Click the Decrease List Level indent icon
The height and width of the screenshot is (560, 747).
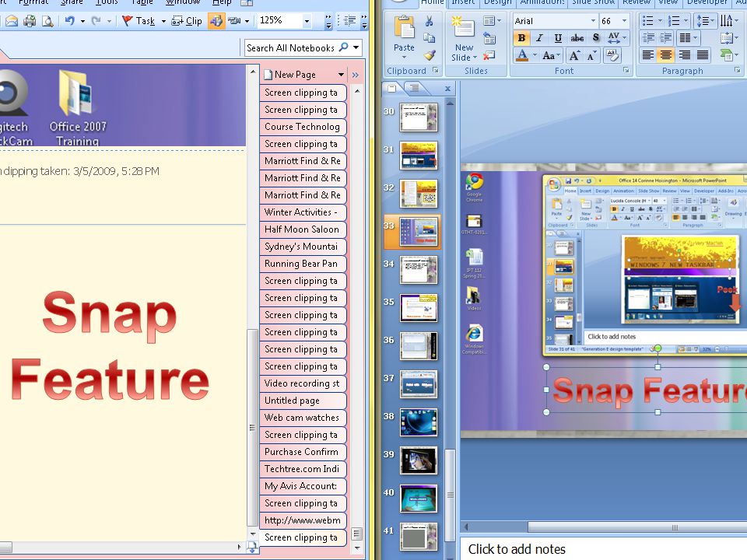[x=647, y=38]
